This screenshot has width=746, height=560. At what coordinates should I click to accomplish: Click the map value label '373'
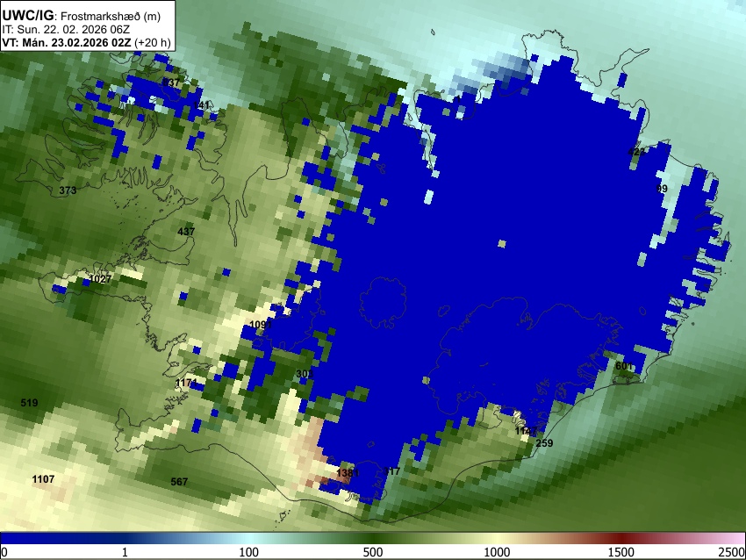coord(68,190)
